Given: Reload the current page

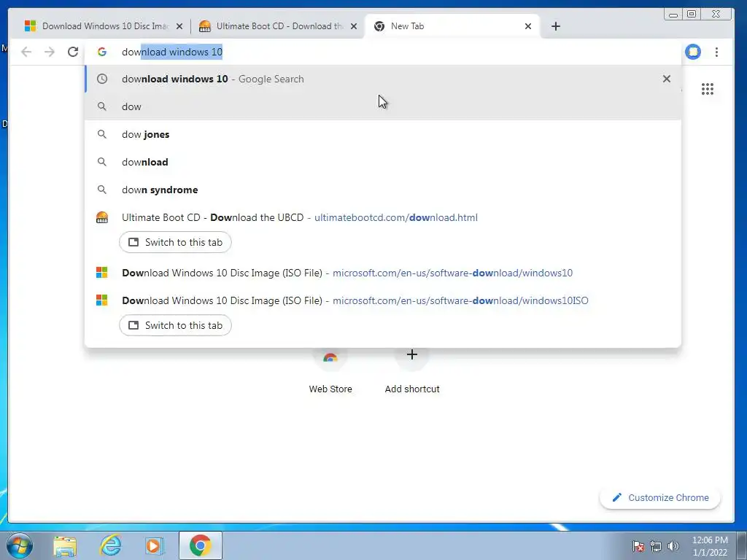Looking at the screenshot, I should tap(73, 52).
